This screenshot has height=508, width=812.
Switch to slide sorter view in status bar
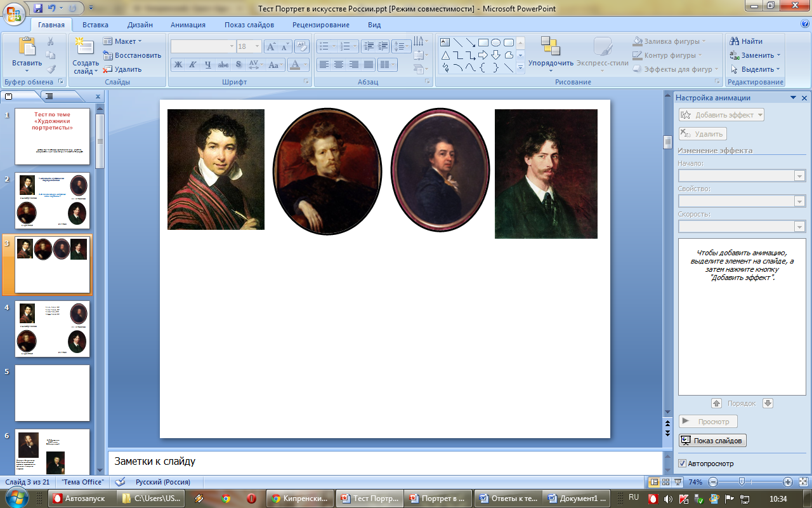(666, 482)
